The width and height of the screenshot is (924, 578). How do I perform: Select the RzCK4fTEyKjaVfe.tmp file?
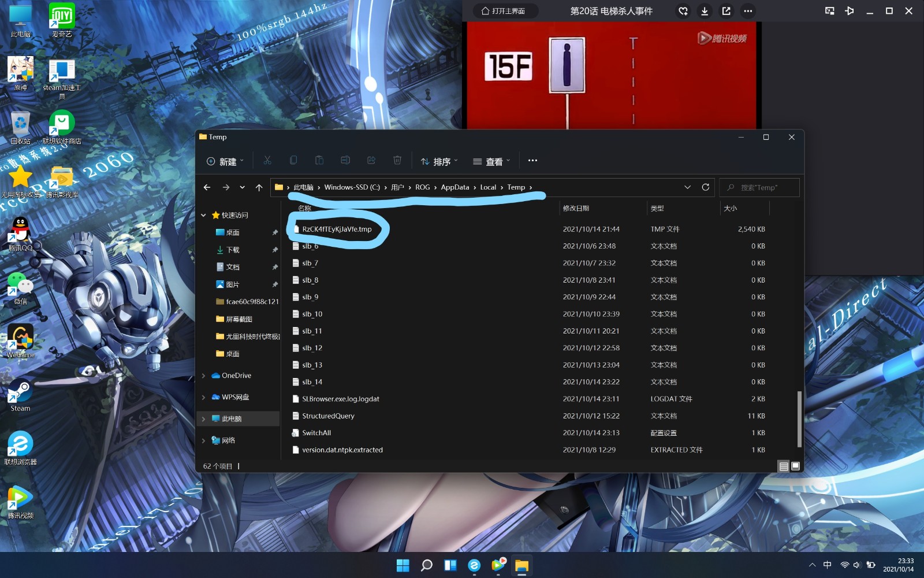337,229
